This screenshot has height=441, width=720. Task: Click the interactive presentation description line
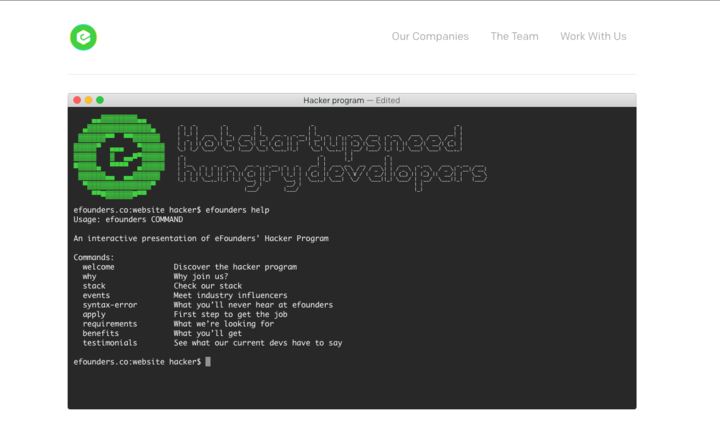click(x=201, y=238)
